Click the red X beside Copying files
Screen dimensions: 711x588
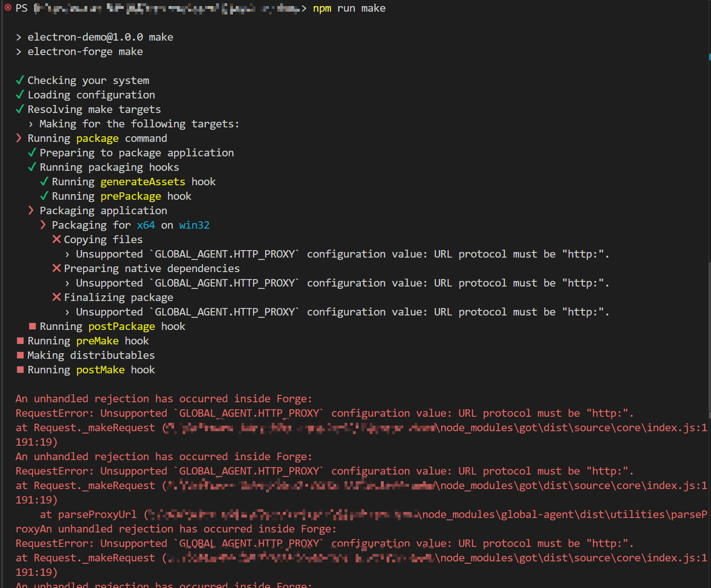56,239
